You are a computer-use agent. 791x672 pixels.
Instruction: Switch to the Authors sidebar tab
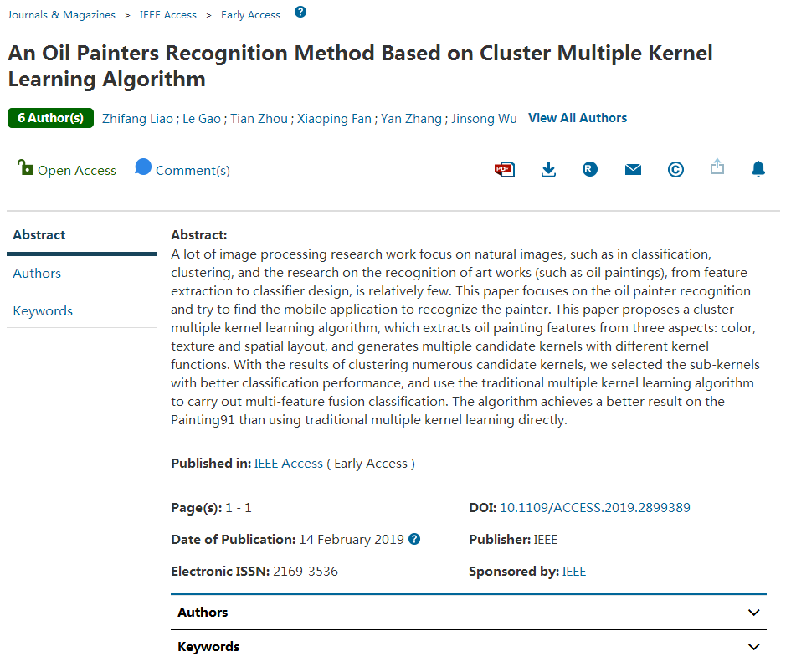[37, 274]
